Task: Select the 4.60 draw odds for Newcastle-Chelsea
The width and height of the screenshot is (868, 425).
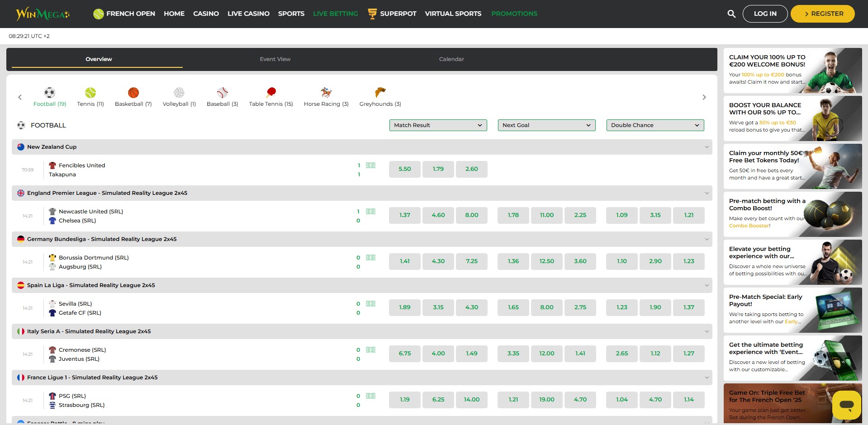Action: pyautogui.click(x=438, y=215)
